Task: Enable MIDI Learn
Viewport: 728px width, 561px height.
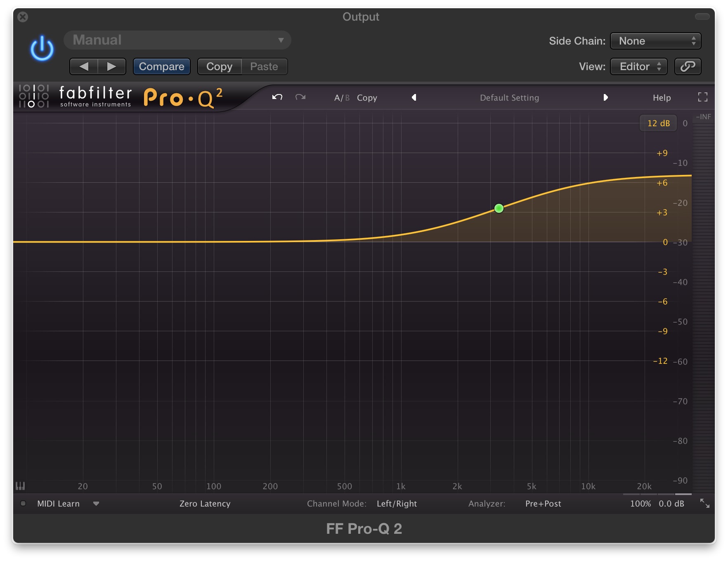Action: [x=58, y=504]
